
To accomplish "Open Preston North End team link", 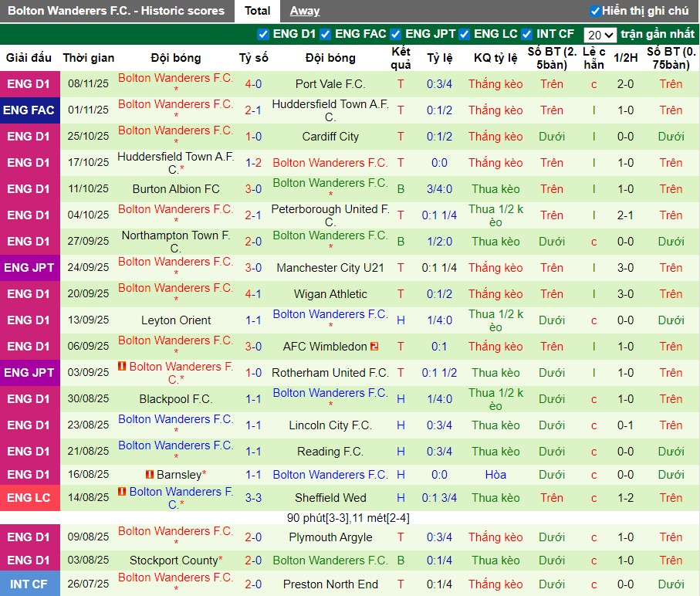I will click(330, 584).
